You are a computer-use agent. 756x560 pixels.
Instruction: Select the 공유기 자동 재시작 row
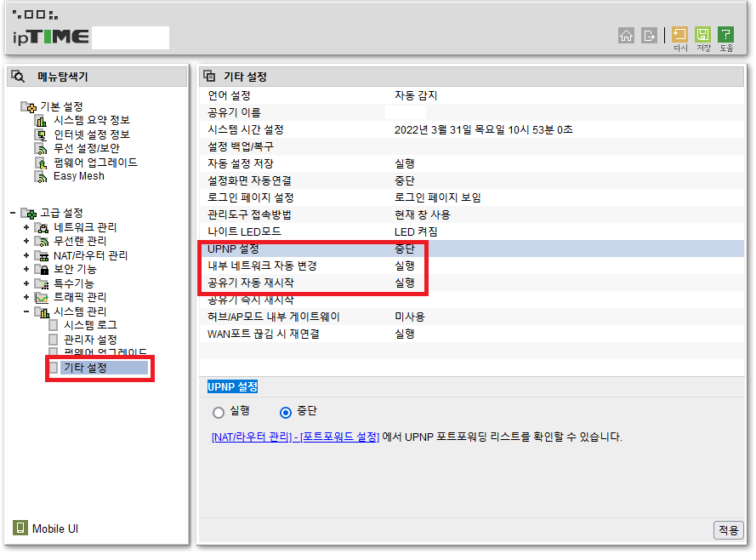coord(471,283)
